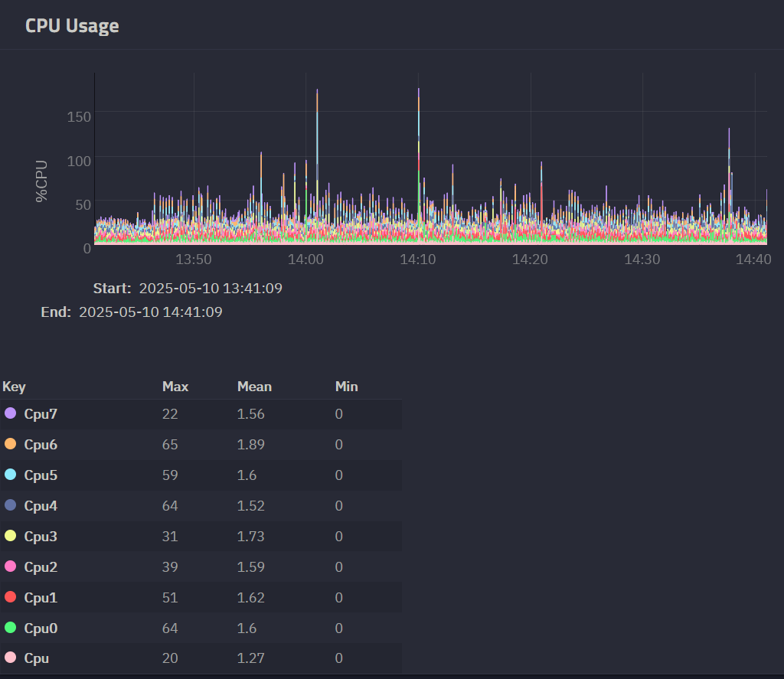The height and width of the screenshot is (679, 784).
Task: Click Cpu1 mean value 1.62
Action: click(250, 598)
